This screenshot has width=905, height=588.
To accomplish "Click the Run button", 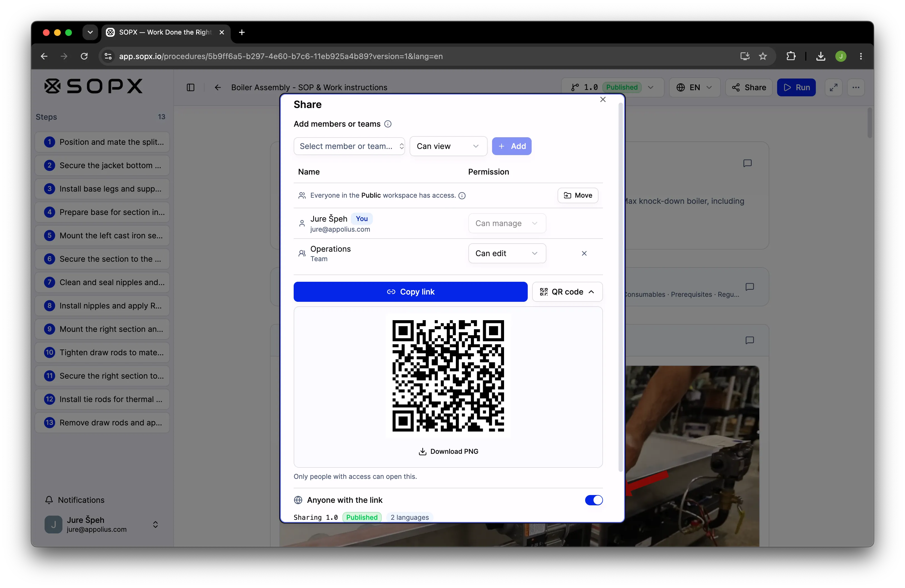I will pyautogui.click(x=796, y=87).
